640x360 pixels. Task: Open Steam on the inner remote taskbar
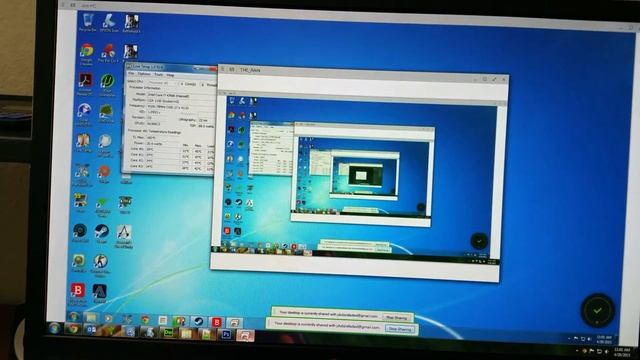(198, 321)
